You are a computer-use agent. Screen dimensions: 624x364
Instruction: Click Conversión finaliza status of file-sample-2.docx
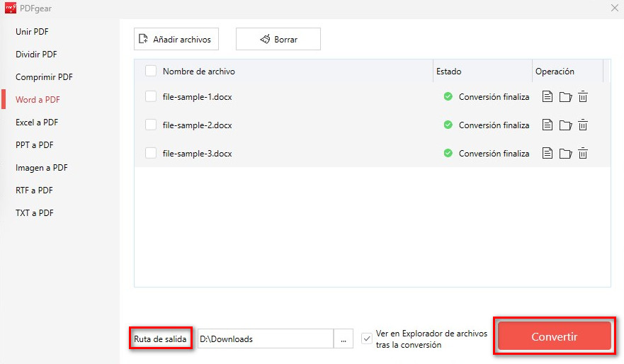pyautogui.click(x=494, y=125)
